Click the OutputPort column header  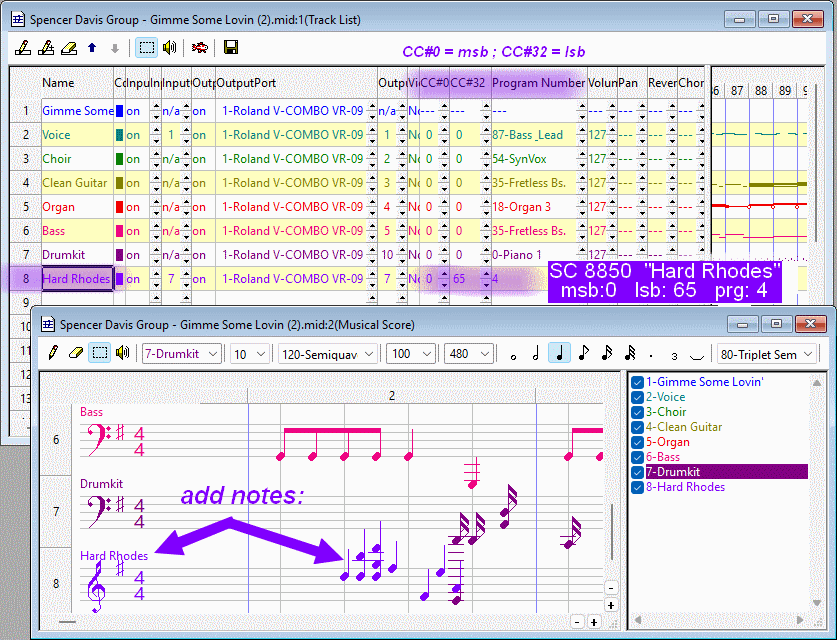296,83
